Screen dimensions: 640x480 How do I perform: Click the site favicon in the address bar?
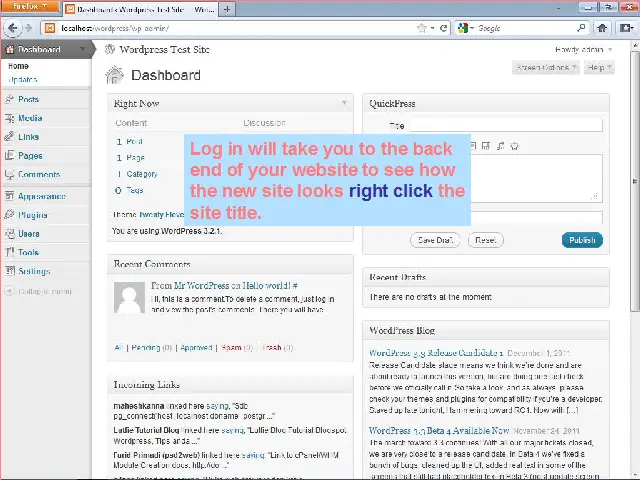pos(50,28)
